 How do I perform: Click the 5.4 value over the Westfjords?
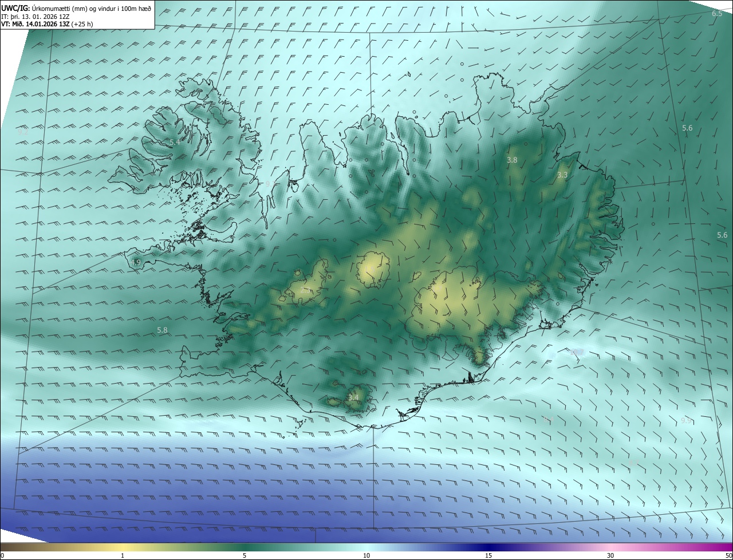[x=175, y=142]
